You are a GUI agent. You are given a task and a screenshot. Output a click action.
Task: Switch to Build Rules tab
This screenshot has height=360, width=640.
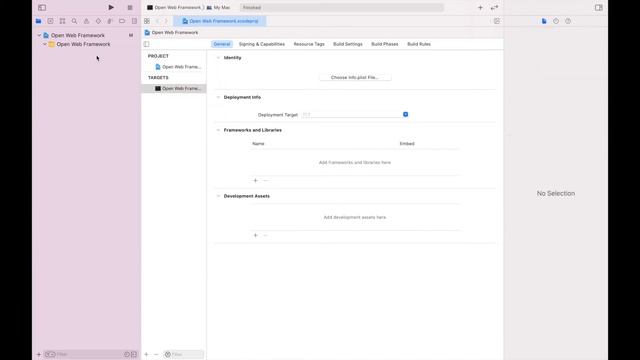click(x=419, y=44)
